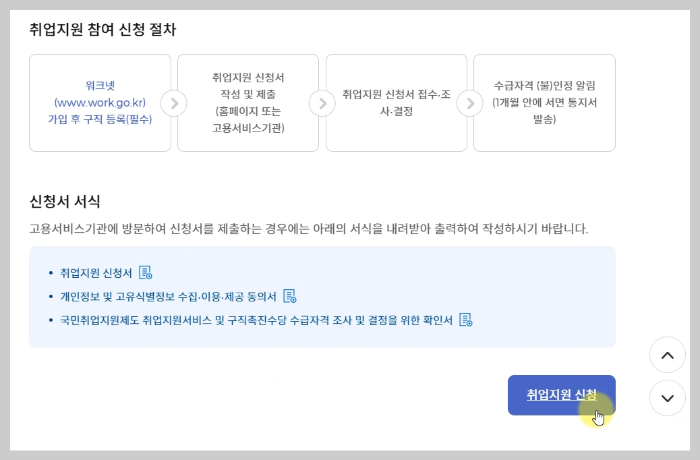The width and height of the screenshot is (700, 460).
Task: Open the 워크넷 (www.work.go.kr) link
Action: pyautogui.click(x=100, y=102)
